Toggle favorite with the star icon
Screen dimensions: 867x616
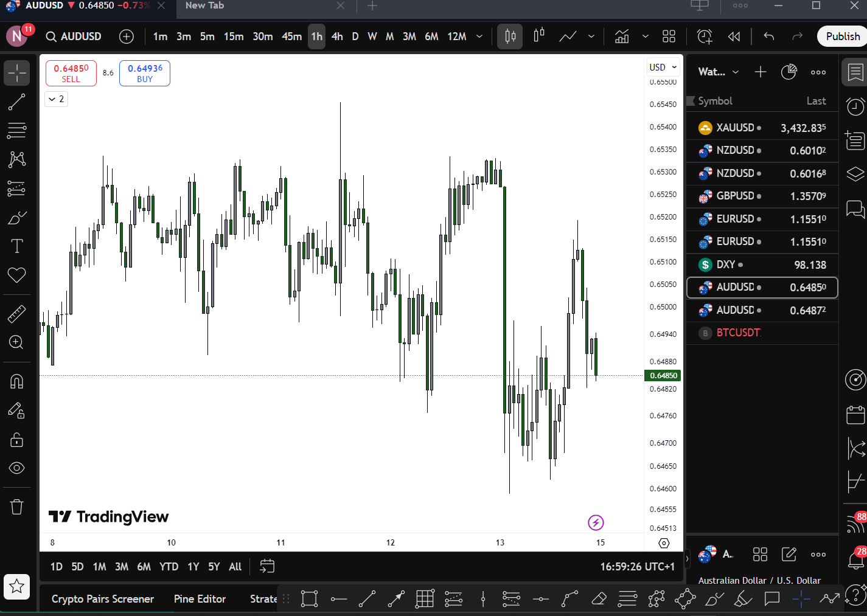17,587
